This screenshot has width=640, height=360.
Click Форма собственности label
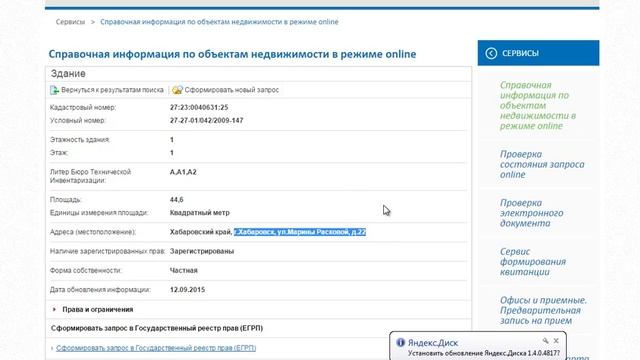pos(86,270)
